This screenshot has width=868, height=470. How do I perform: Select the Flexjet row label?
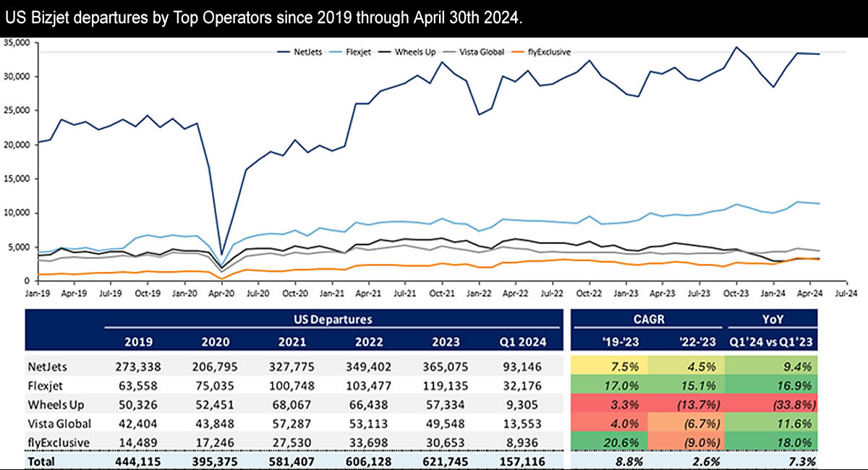[x=45, y=385]
